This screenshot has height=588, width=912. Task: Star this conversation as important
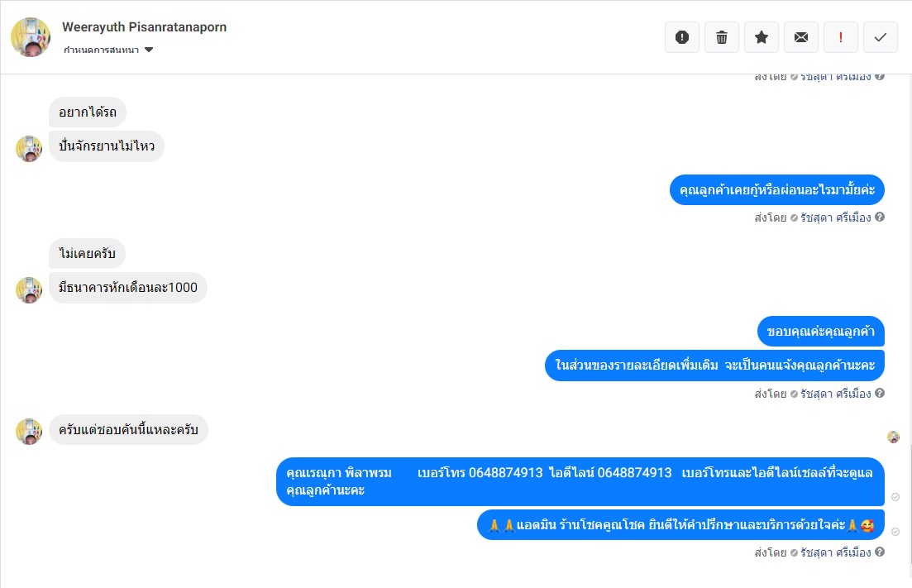click(x=762, y=38)
